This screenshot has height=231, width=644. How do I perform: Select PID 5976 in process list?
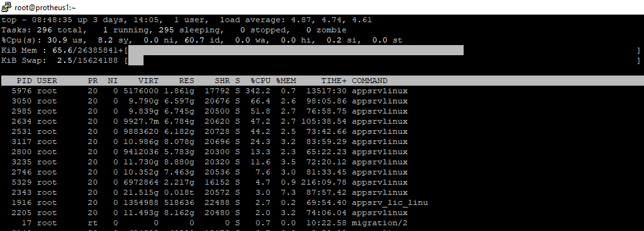pyautogui.click(x=22, y=91)
